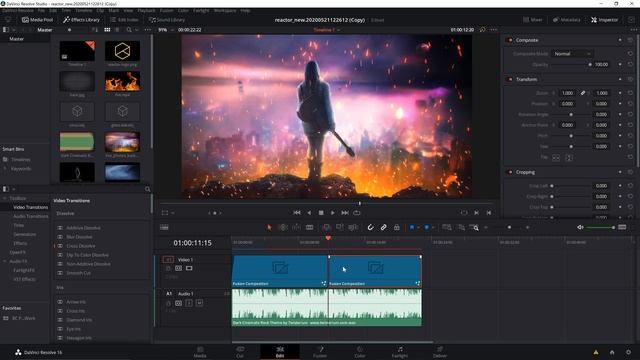
Task: Adjust the timeline zoom slider
Action: tap(509, 227)
